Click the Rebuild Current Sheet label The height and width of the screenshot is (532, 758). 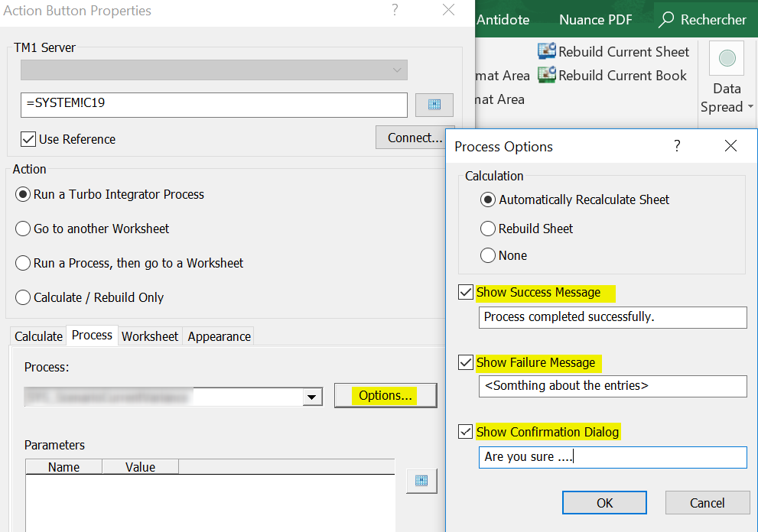[x=623, y=52]
